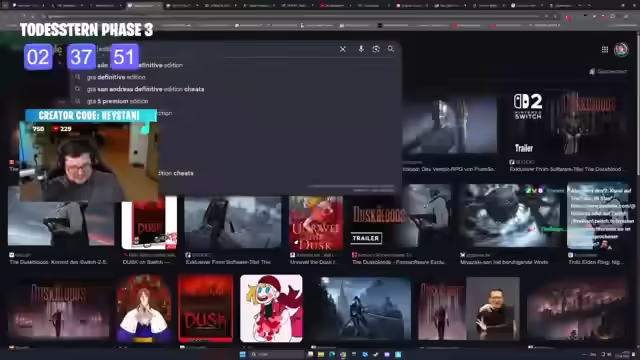
Task: Open the red DUSK poster in the bottom row
Action: 206,308
